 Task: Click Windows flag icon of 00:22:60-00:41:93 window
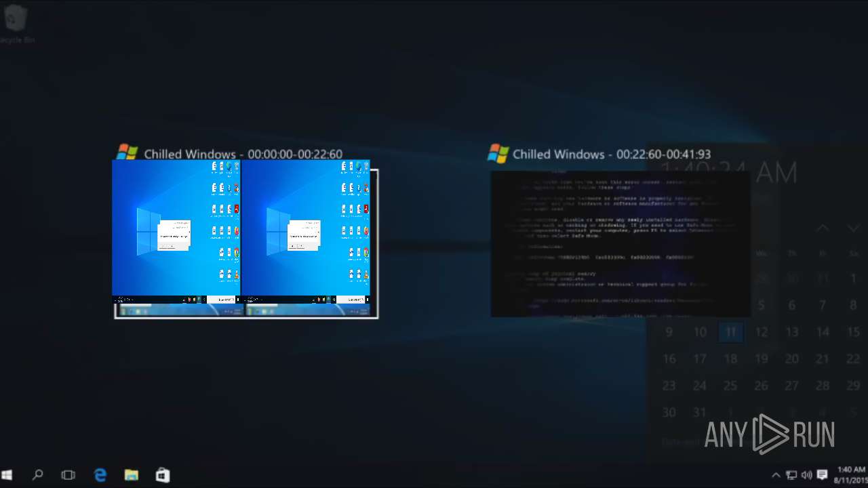coord(498,153)
